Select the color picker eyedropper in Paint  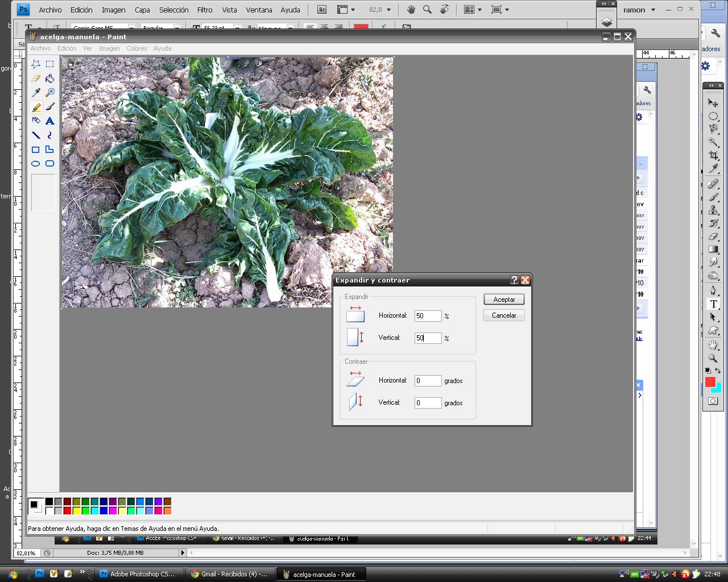(x=36, y=93)
